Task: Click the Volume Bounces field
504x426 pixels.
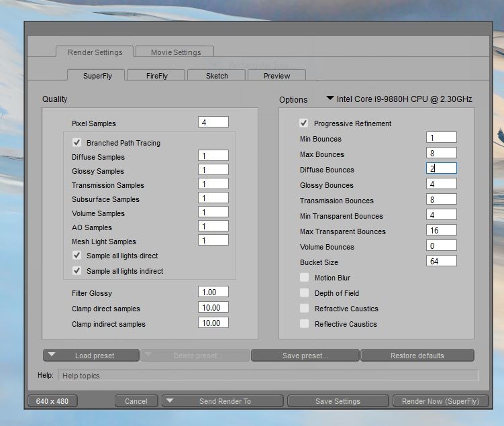Action: click(442, 246)
